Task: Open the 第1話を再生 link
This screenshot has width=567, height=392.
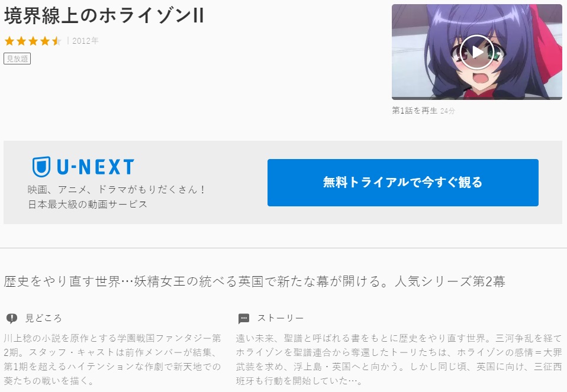Action: (x=414, y=111)
